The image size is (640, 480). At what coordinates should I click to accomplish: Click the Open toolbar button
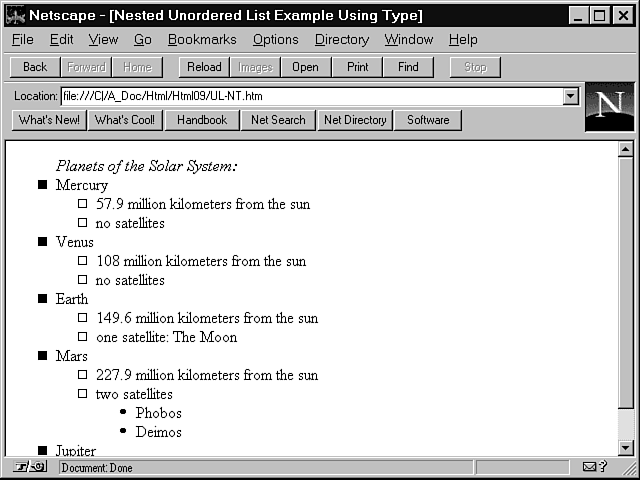305,67
